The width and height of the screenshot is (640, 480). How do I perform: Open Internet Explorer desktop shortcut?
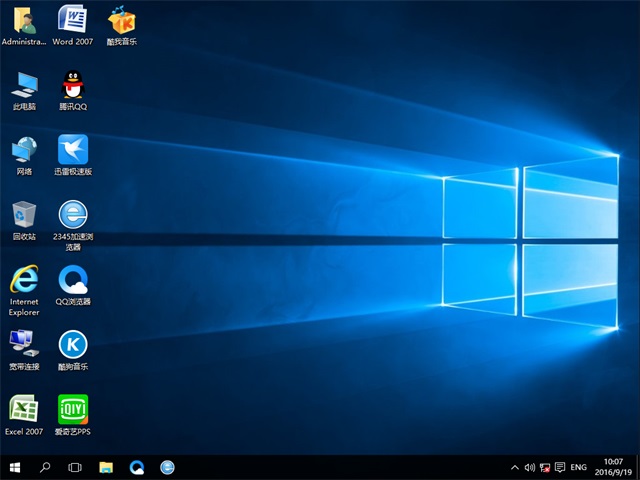(x=24, y=280)
